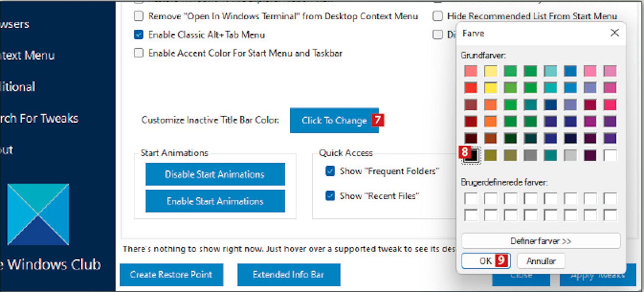Viewport: 644px width, 292px height.
Task: Cancel the color dialog with Annuller
Action: coord(541,261)
